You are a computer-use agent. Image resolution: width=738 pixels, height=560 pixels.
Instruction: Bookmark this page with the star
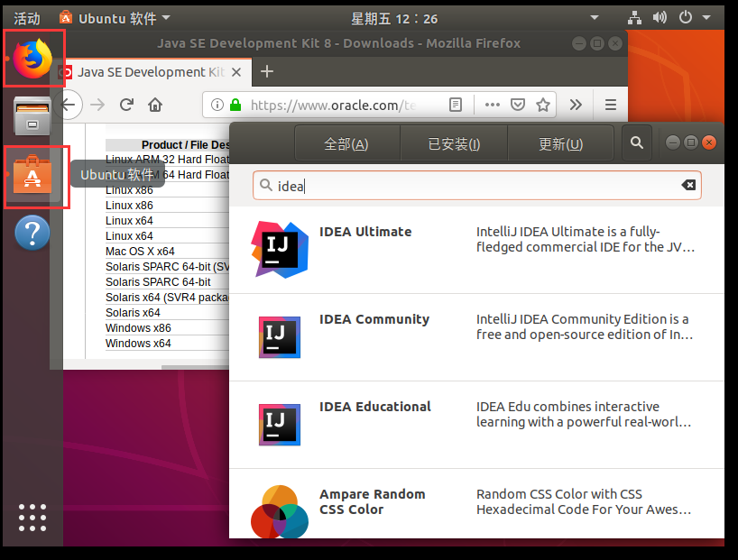coord(543,105)
